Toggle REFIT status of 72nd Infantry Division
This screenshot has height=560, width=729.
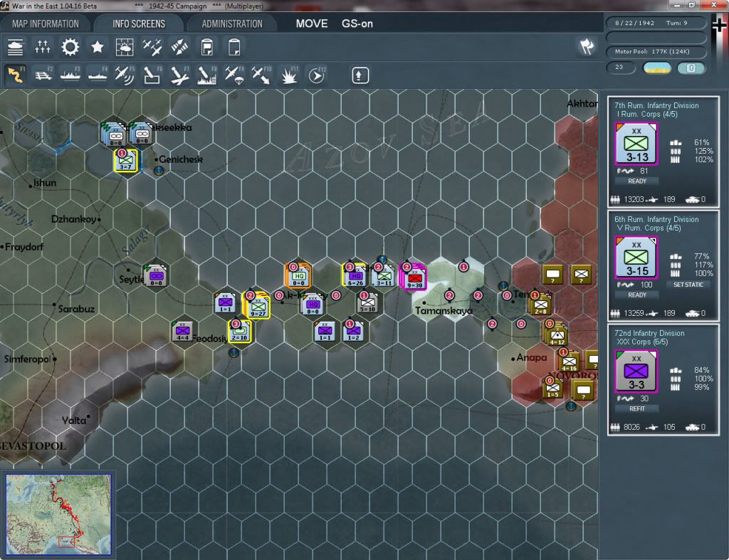(x=637, y=409)
